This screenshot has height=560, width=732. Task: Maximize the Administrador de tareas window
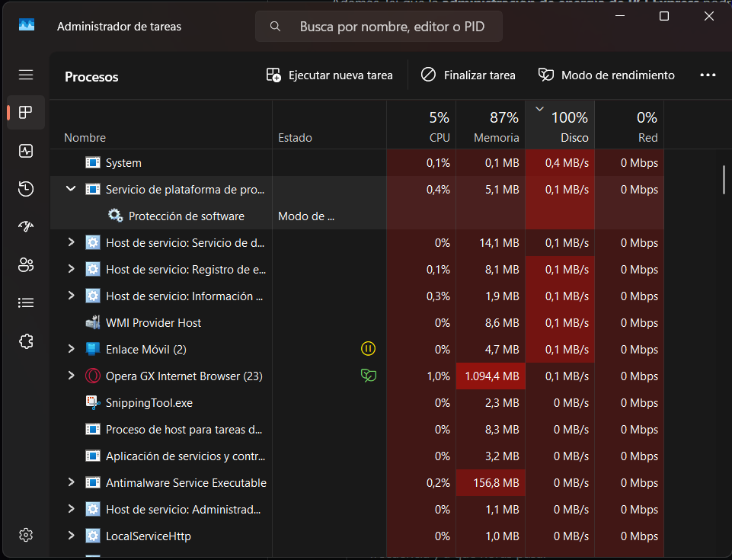[664, 16]
